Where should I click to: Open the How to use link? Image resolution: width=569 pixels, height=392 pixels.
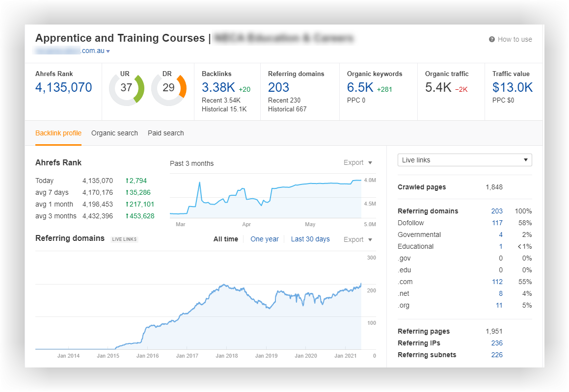[x=515, y=40]
